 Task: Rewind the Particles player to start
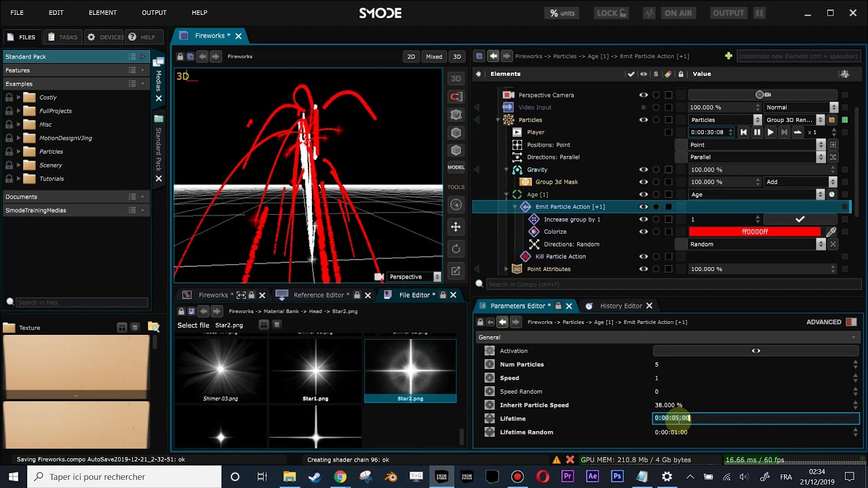tap(744, 132)
